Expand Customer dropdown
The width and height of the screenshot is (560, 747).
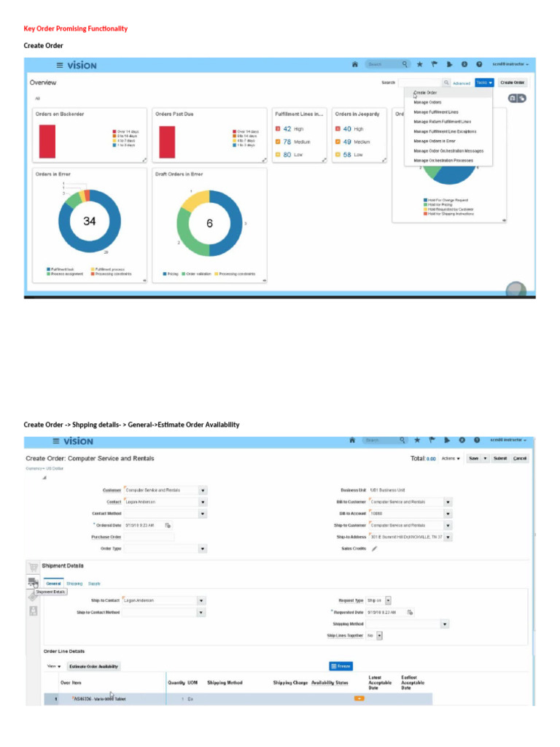click(203, 490)
